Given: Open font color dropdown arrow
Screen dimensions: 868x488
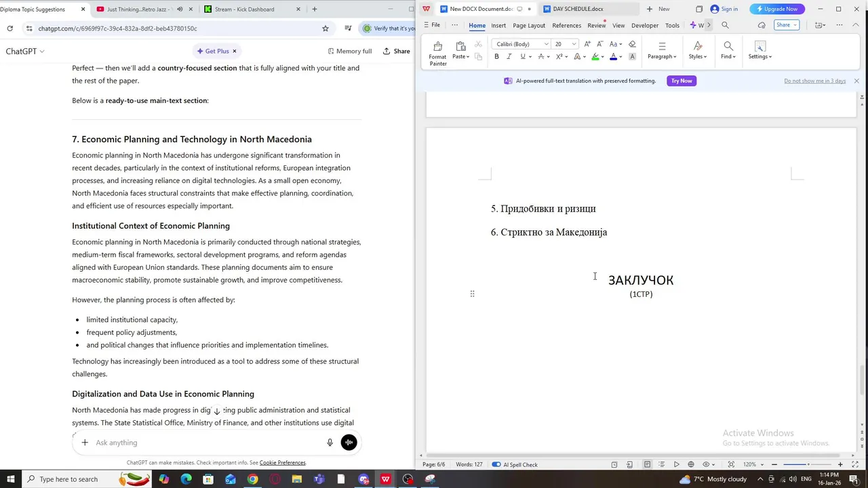Looking at the screenshot, I should click(x=620, y=56).
